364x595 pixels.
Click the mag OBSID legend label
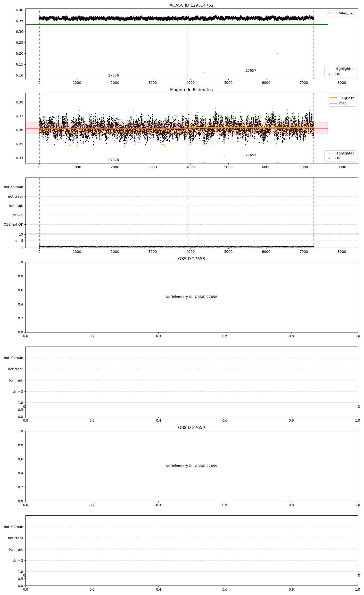[x=347, y=98]
